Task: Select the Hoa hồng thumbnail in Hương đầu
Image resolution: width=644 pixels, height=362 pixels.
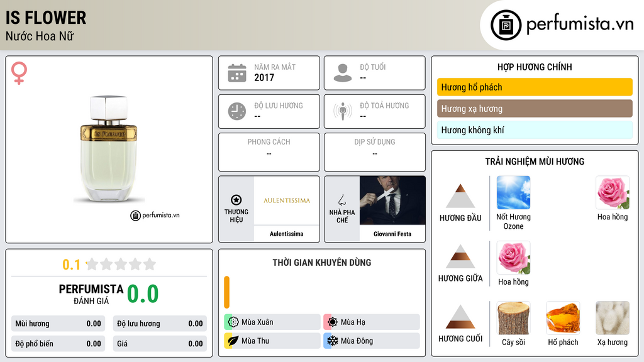Action: [613, 192]
